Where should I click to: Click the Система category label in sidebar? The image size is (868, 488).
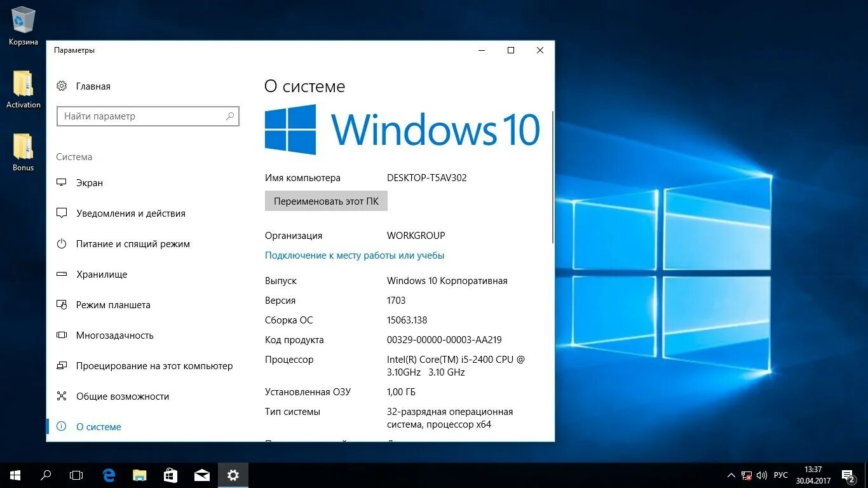pyautogui.click(x=74, y=157)
